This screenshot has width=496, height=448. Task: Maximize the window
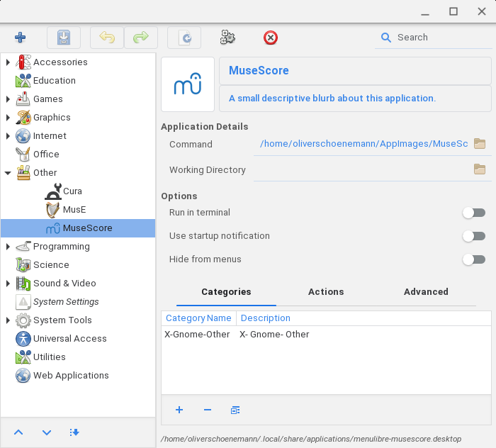tap(453, 12)
